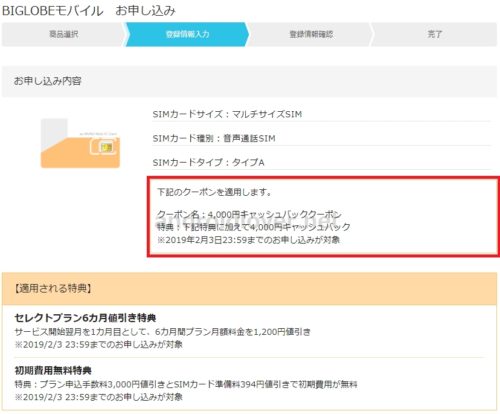This screenshot has height=414, width=500.
Task: Click the BIGLOBEモバイル お申し込み page title
Action: [x=89, y=11]
